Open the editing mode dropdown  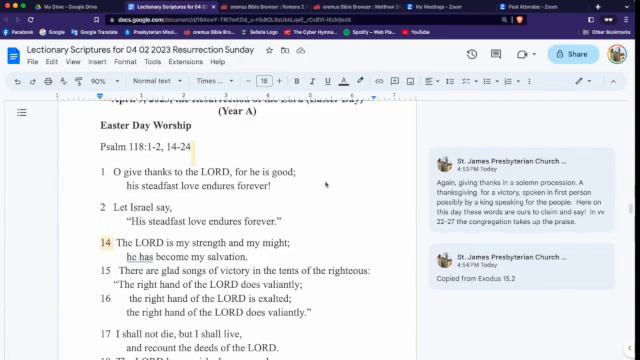point(583,81)
